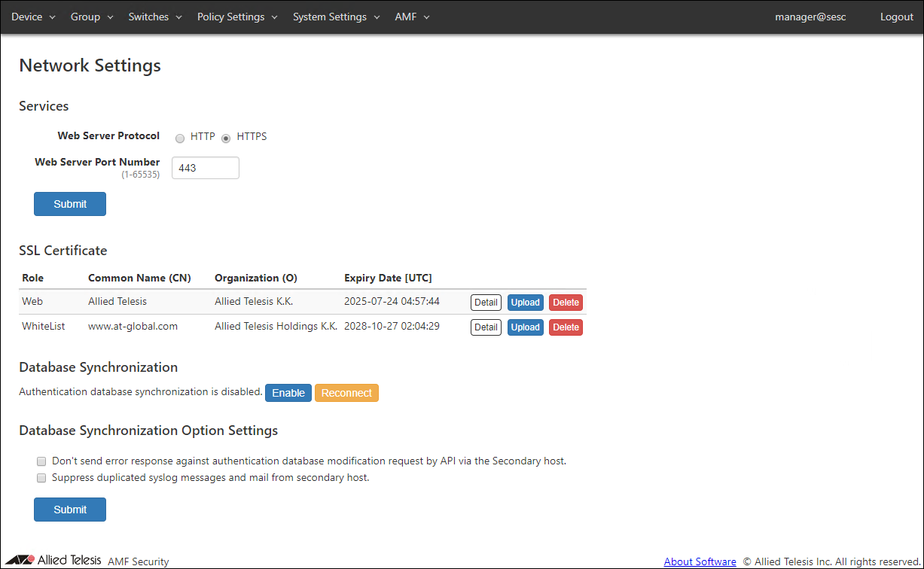Select the HTTPS protocol option
The width and height of the screenshot is (924, 569).
coord(226,138)
